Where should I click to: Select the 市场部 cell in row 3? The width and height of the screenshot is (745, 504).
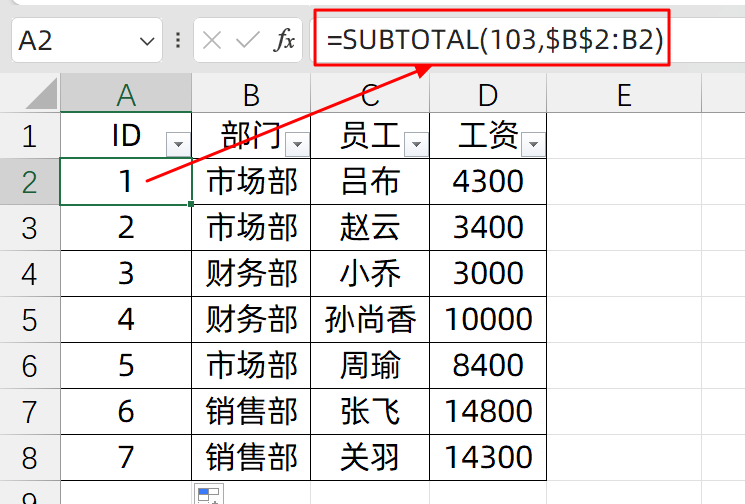(x=251, y=228)
